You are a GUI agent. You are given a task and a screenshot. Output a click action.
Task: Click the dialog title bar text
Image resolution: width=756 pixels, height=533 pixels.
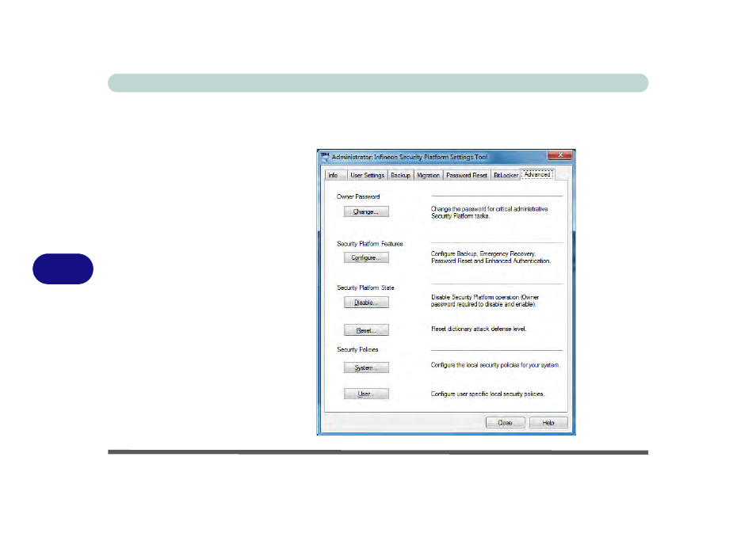point(410,157)
